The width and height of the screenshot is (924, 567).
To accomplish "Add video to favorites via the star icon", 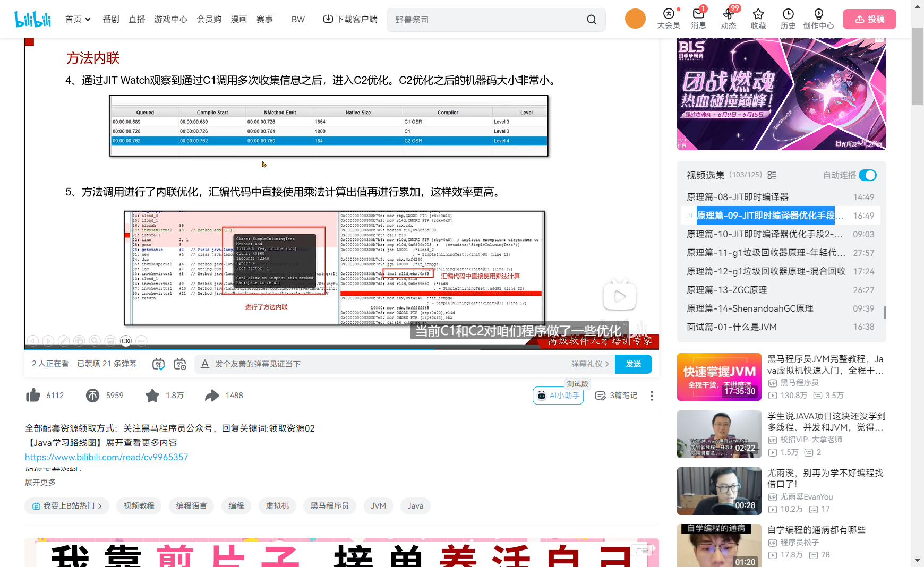I will pyautogui.click(x=152, y=395).
